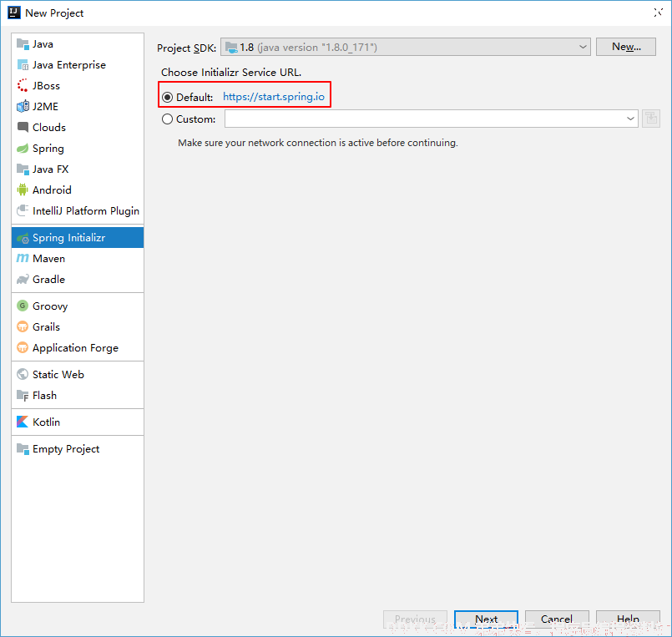Select the Custom URL radio button
Viewport: 672px width, 637px height.
[168, 119]
